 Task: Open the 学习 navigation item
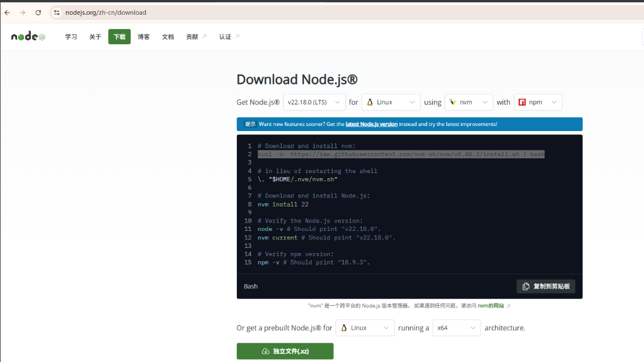click(x=70, y=37)
